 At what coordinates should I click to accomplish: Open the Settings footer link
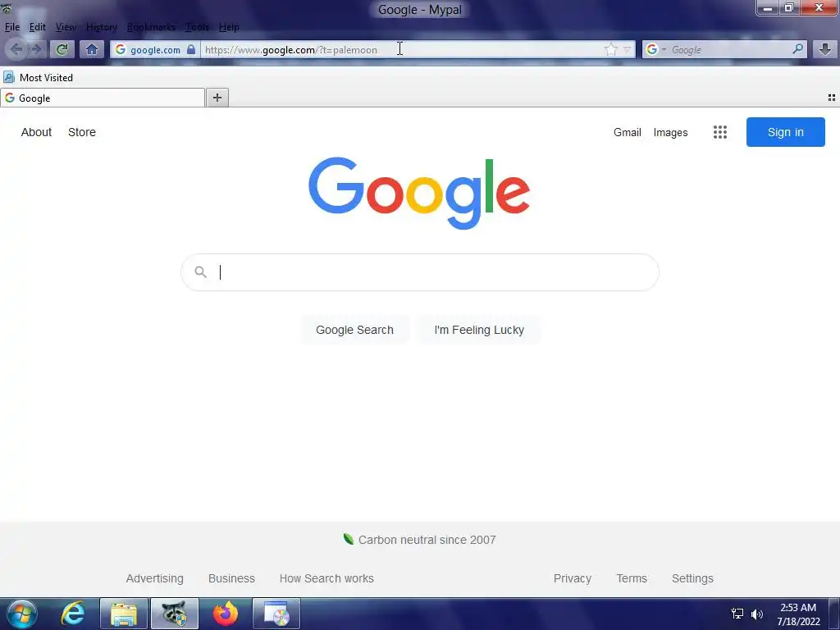(x=692, y=578)
